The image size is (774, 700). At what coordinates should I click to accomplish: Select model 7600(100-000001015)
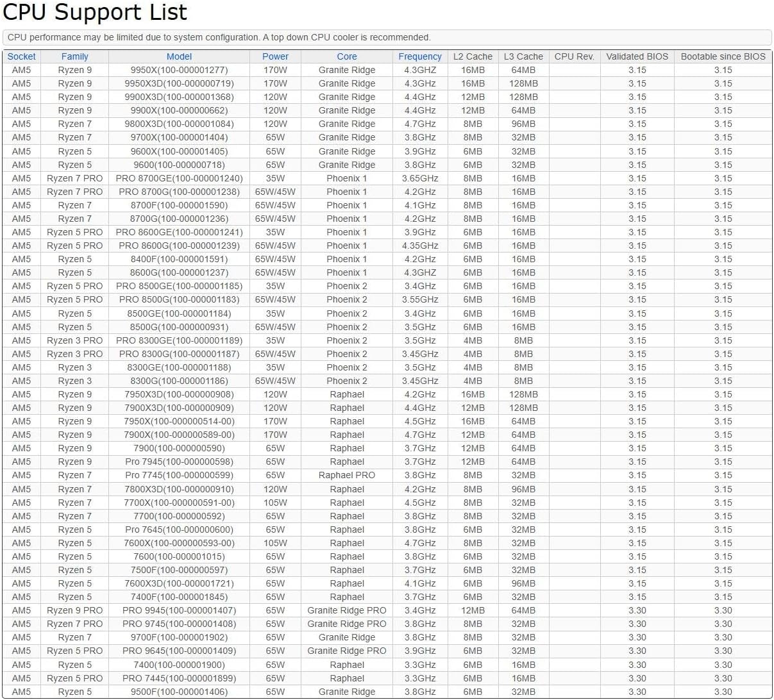[x=179, y=556]
